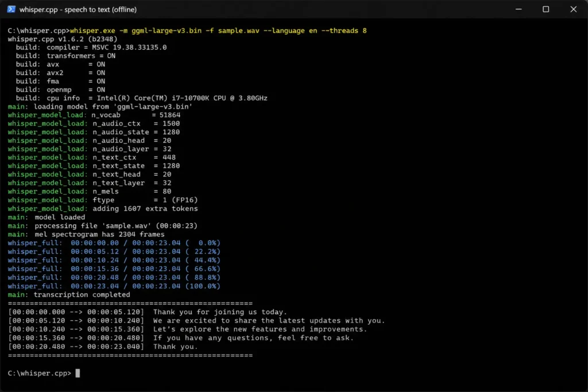The image size is (588, 392).
Task: Click the whisper_full progress line at 88.8%
Action: pos(114,278)
